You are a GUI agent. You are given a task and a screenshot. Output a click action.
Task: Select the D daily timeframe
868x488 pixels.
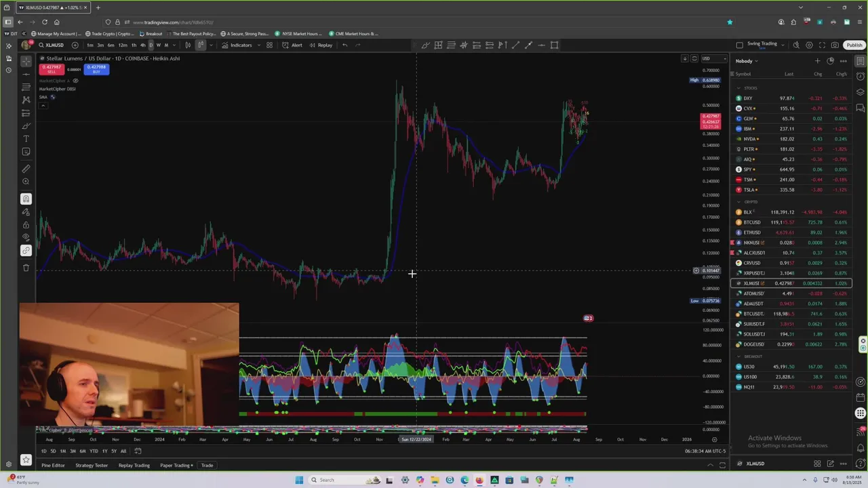[x=151, y=45]
